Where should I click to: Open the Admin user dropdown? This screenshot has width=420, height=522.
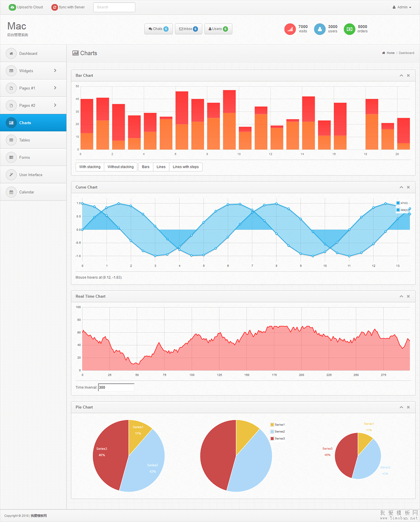402,7
